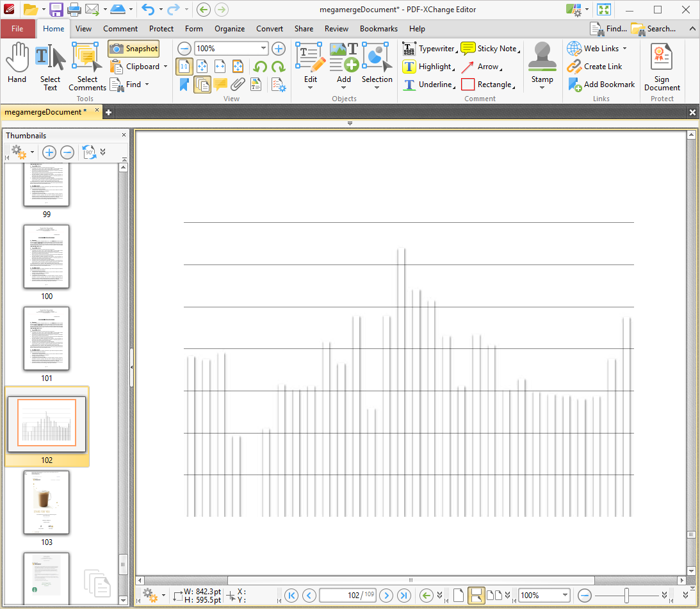Open the Edit content tool

(310, 65)
